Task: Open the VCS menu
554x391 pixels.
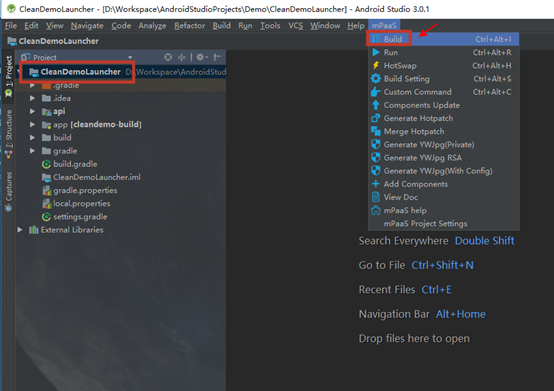Action: [x=296, y=26]
